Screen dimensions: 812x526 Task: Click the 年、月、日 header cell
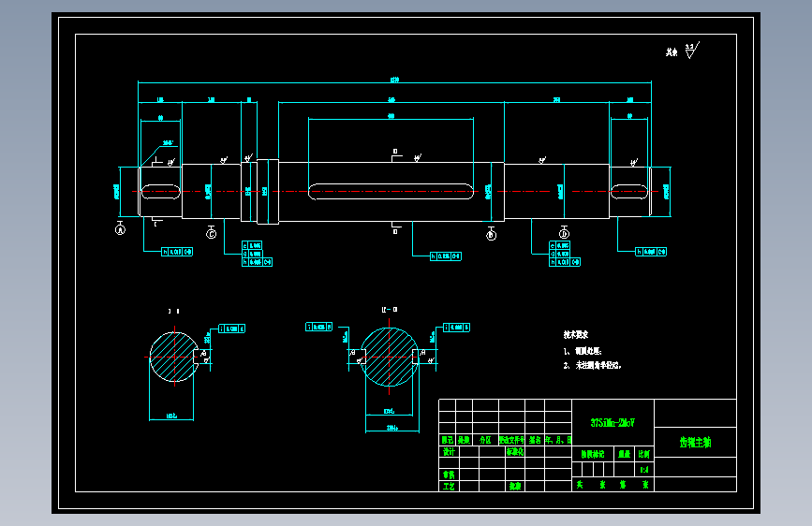[558, 440]
